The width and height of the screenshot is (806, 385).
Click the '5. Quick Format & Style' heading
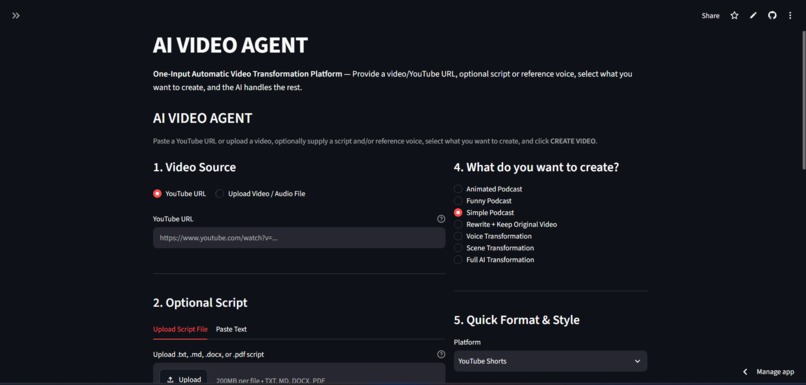[517, 320]
